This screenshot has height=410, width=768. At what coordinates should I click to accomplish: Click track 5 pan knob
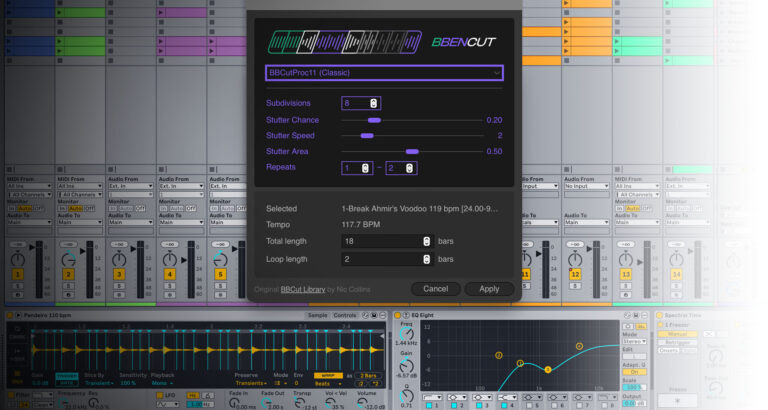coord(220,259)
